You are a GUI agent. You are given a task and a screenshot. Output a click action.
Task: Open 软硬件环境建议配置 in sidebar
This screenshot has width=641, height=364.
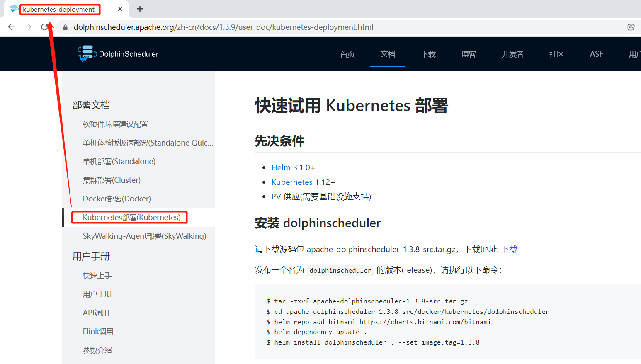coord(115,124)
